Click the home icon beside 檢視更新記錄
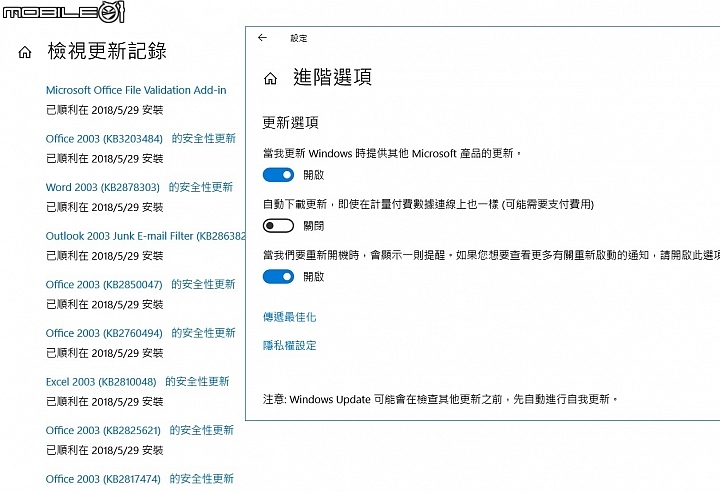Viewport: 720px width, 493px height. pyautogui.click(x=25, y=52)
